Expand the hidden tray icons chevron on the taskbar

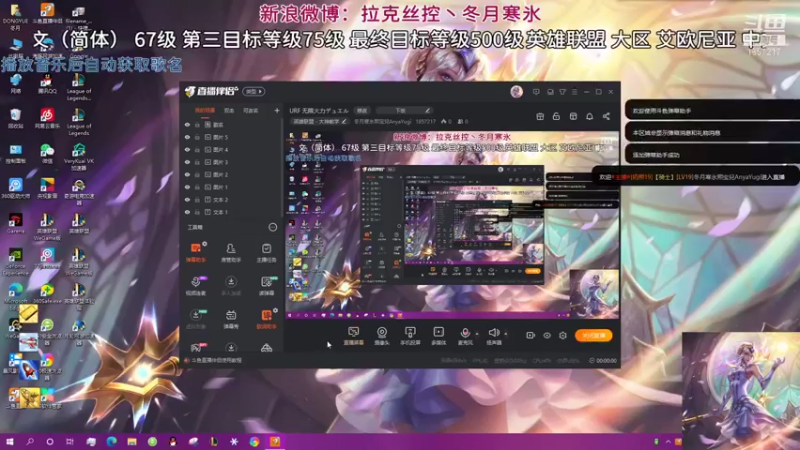tap(668, 441)
